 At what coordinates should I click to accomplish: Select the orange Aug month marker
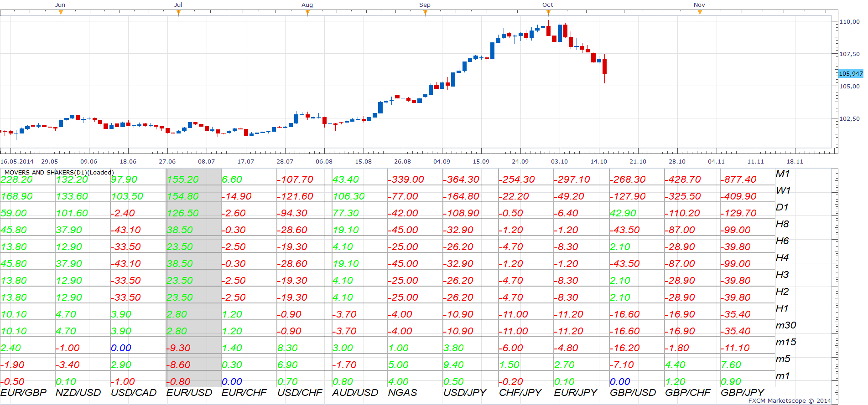pos(307,12)
